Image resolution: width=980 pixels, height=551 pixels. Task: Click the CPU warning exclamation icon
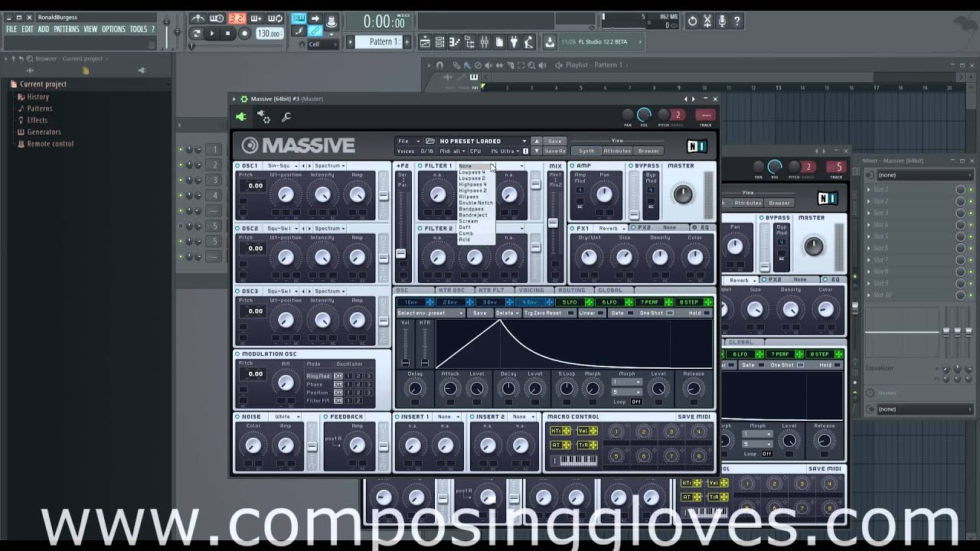tap(525, 151)
